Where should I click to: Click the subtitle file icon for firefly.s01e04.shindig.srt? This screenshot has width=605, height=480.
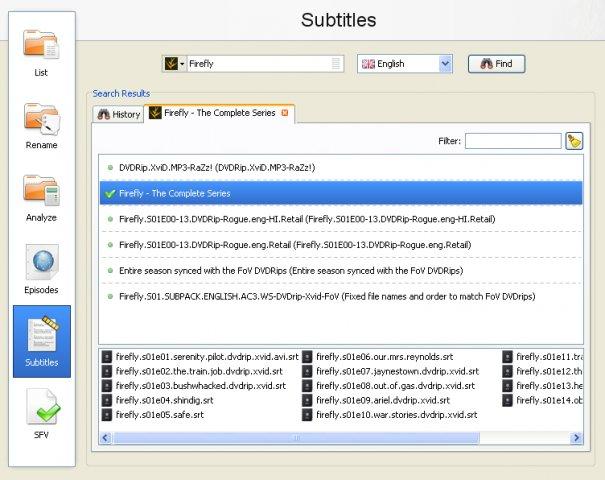click(106, 401)
